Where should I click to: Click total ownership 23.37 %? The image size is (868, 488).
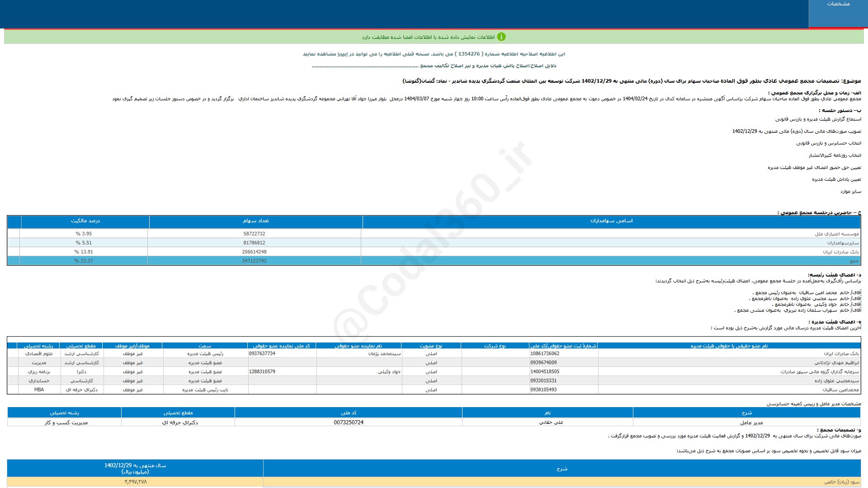[84, 261]
